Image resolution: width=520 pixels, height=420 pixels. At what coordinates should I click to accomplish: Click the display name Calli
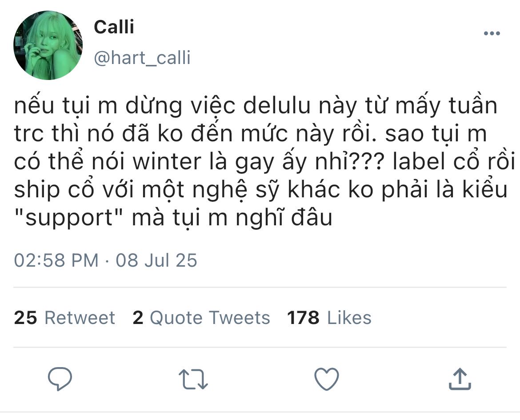pyautogui.click(x=114, y=27)
